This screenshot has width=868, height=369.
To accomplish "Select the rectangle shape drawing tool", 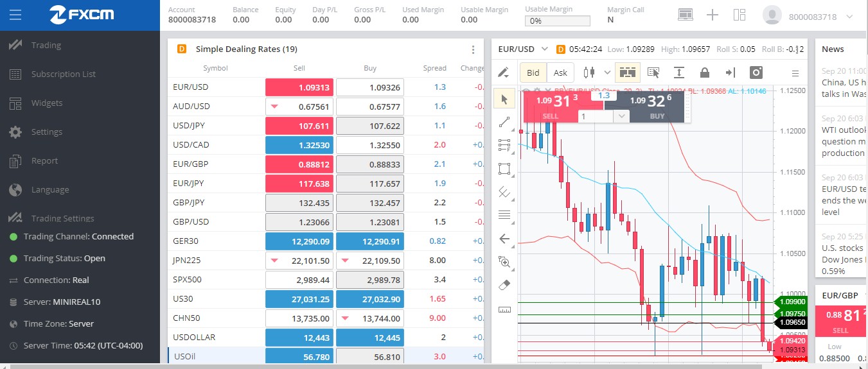I will coord(504,169).
